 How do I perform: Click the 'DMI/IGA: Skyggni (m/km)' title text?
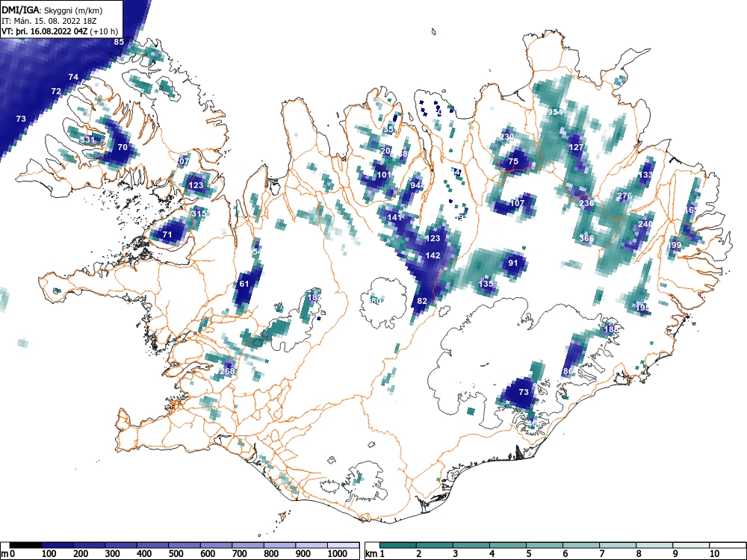[52, 10]
